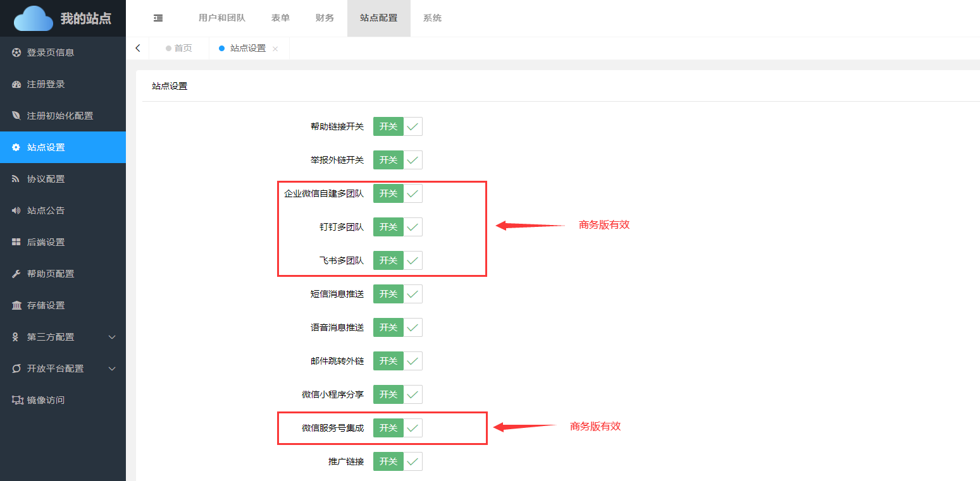Image resolution: width=980 pixels, height=481 pixels.
Task: Click the gear icon beside 站点设置
Action: coord(16,147)
